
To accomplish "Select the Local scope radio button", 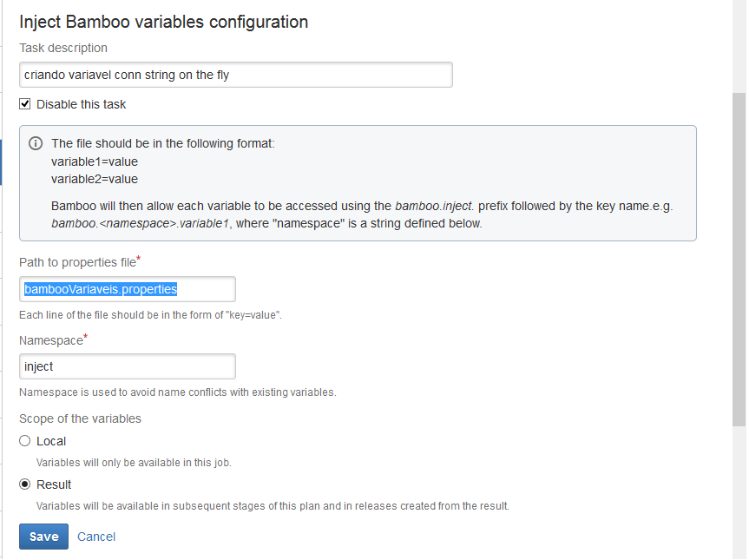I will [x=25, y=441].
